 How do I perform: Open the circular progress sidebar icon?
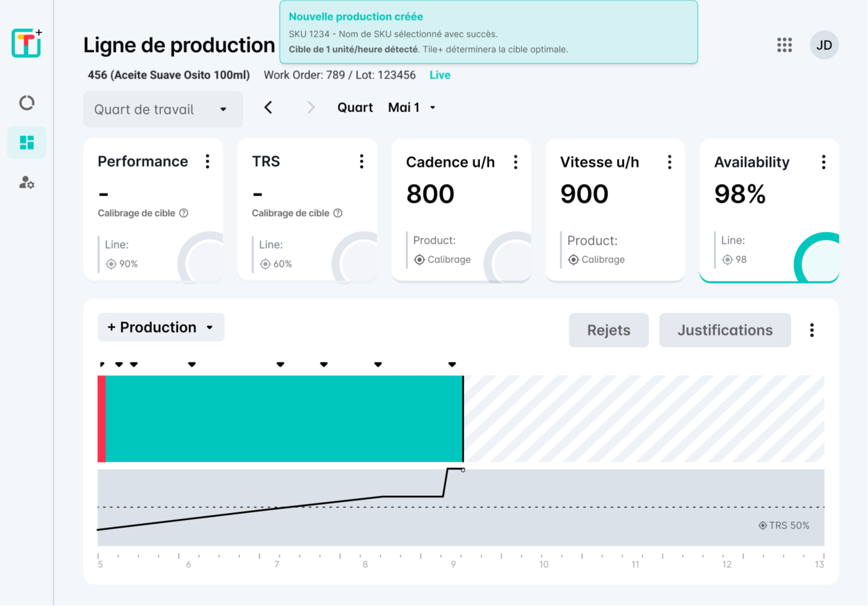[x=27, y=103]
